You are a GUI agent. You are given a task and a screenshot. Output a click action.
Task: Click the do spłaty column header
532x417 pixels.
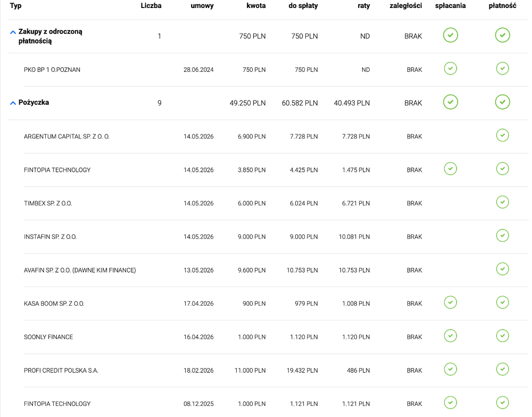coord(303,6)
